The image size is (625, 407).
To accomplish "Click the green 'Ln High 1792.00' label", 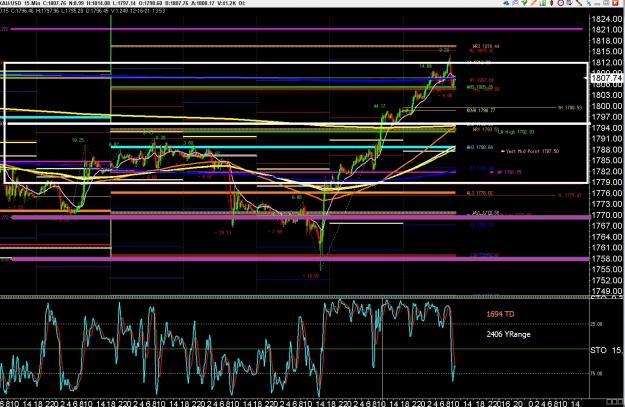I will [516, 132].
